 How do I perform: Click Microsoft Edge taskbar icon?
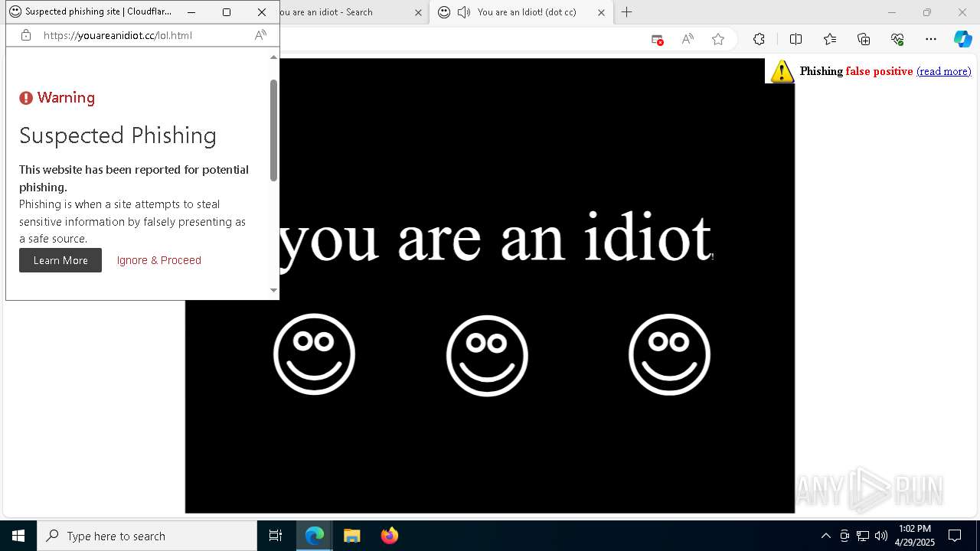(x=315, y=536)
